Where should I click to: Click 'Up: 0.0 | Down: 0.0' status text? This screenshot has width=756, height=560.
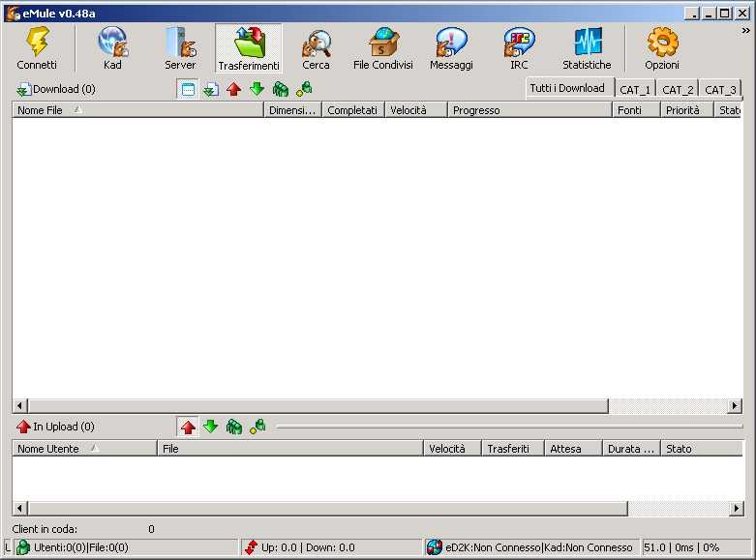click(x=308, y=548)
